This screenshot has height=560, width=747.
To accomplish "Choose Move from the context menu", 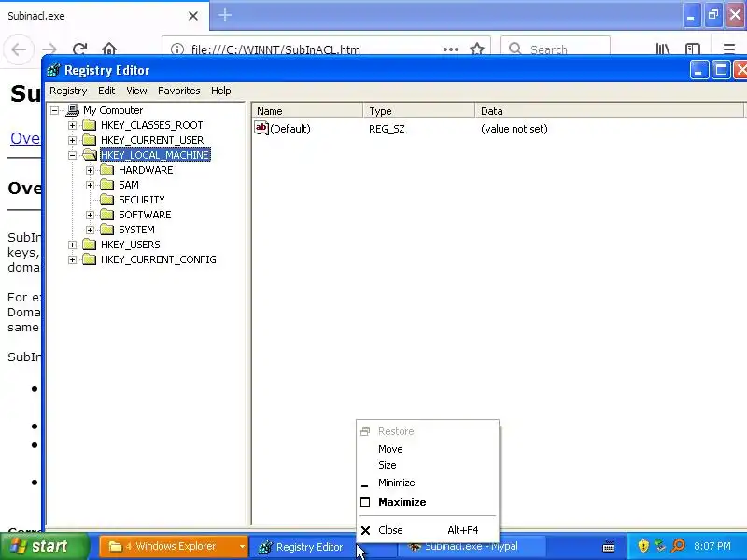I will tap(428, 449).
